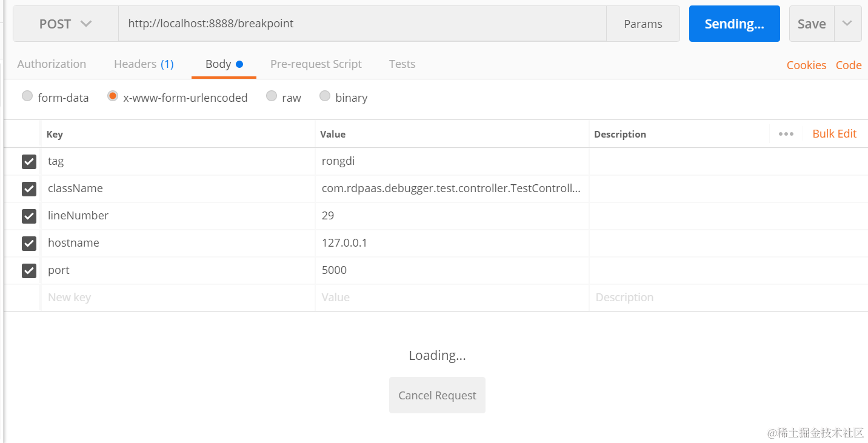This screenshot has height=443, width=868.
Task: Open Bulk Edit mode
Action: click(835, 134)
